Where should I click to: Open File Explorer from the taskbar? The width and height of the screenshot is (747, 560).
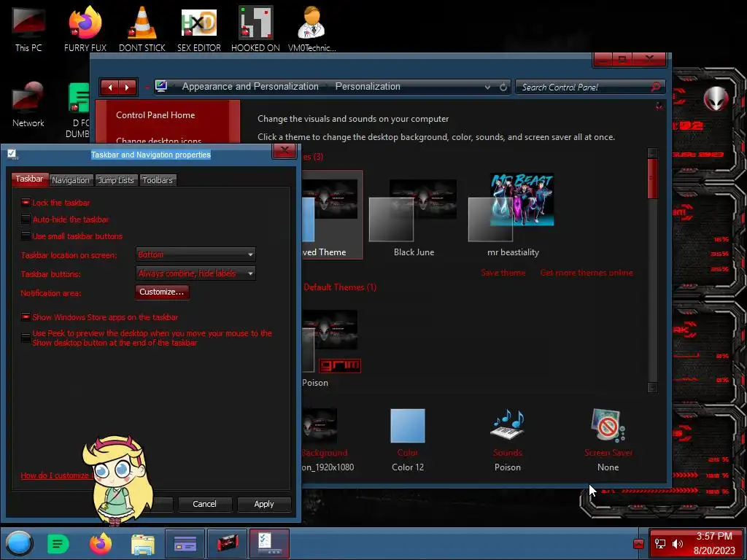coord(142,544)
